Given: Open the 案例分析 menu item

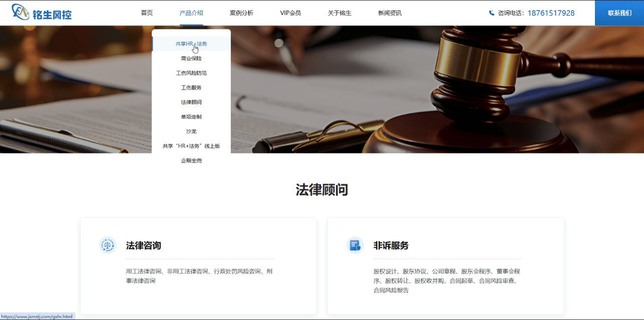Looking at the screenshot, I should click(241, 12).
